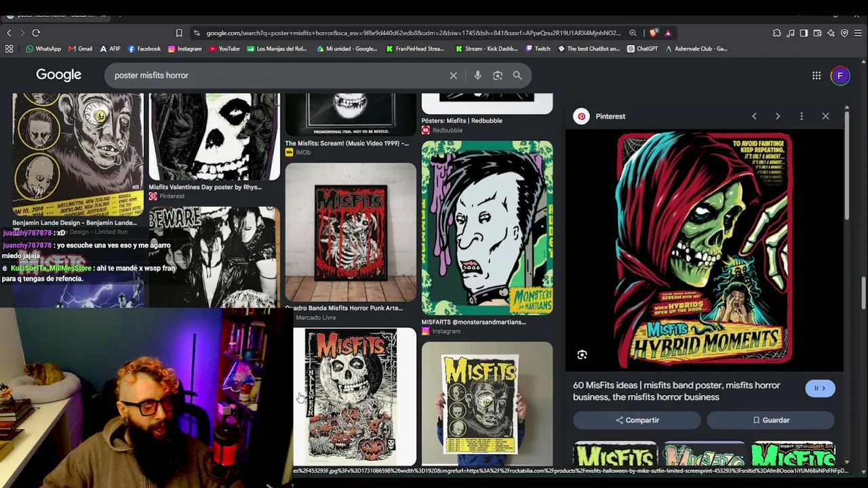
Task: Open the Twitch bookmark
Action: (x=538, y=49)
